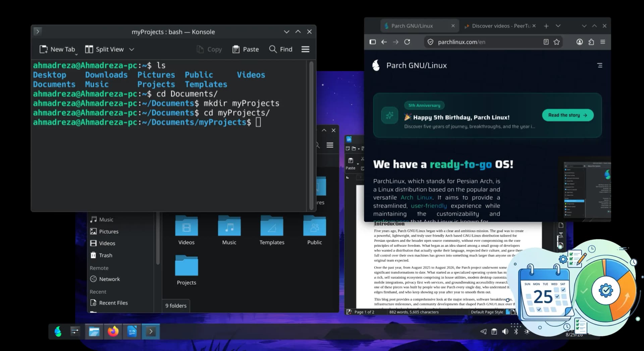The height and width of the screenshot is (351, 644).
Task: Click the Copy button in Konsole
Action: pos(209,49)
